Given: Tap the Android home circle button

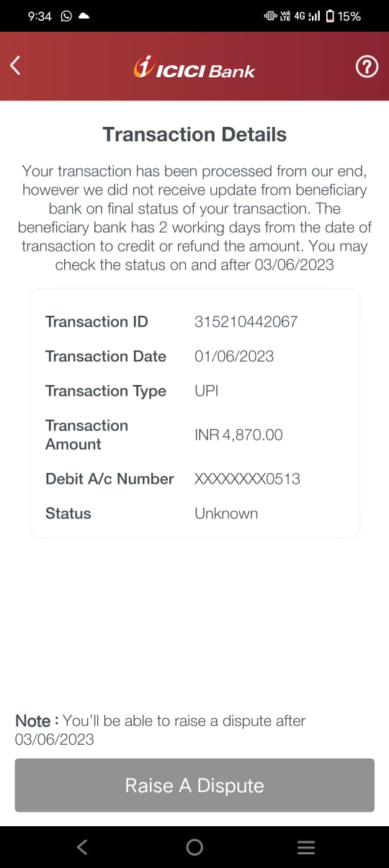Looking at the screenshot, I should 194,847.
